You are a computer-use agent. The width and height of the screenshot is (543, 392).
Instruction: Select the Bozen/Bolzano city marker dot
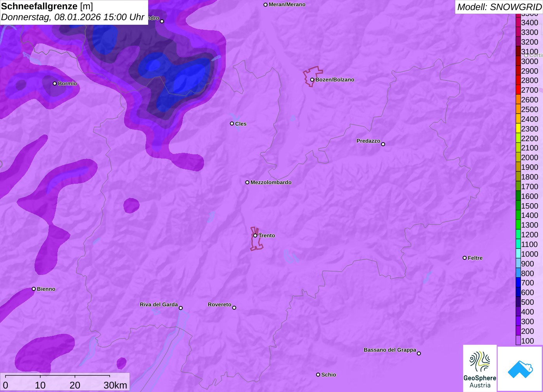312,80
